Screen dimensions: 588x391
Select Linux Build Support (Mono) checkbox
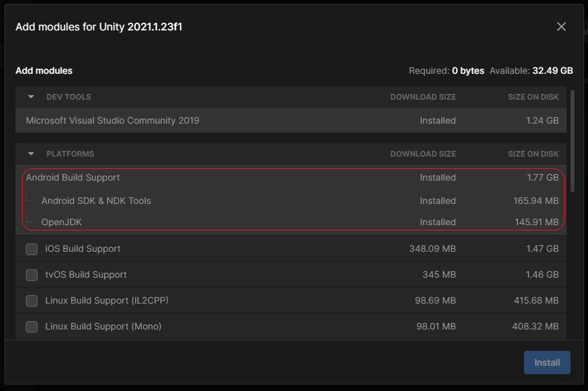(x=32, y=326)
